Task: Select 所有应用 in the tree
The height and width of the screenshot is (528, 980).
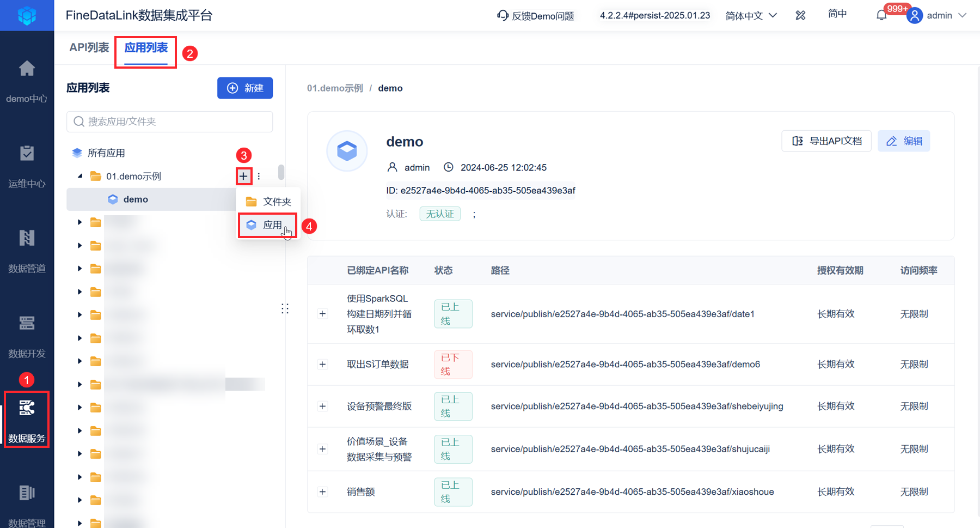Action: coord(106,153)
